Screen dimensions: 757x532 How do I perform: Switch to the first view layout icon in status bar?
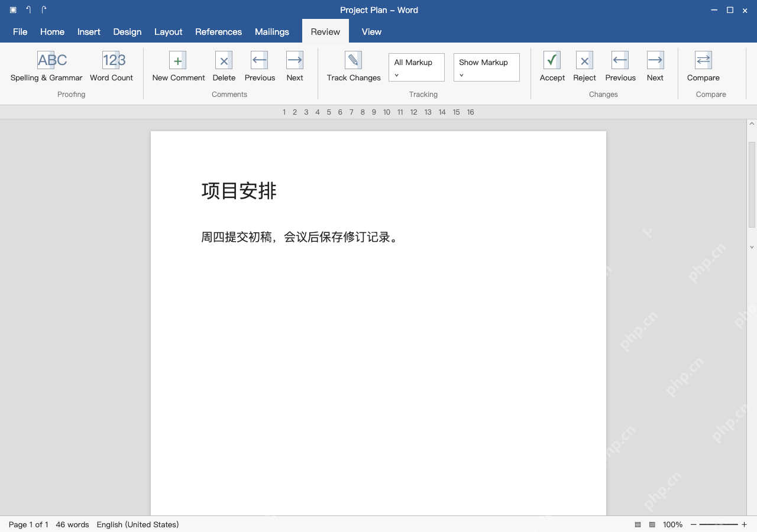pyautogui.click(x=638, y=524)
